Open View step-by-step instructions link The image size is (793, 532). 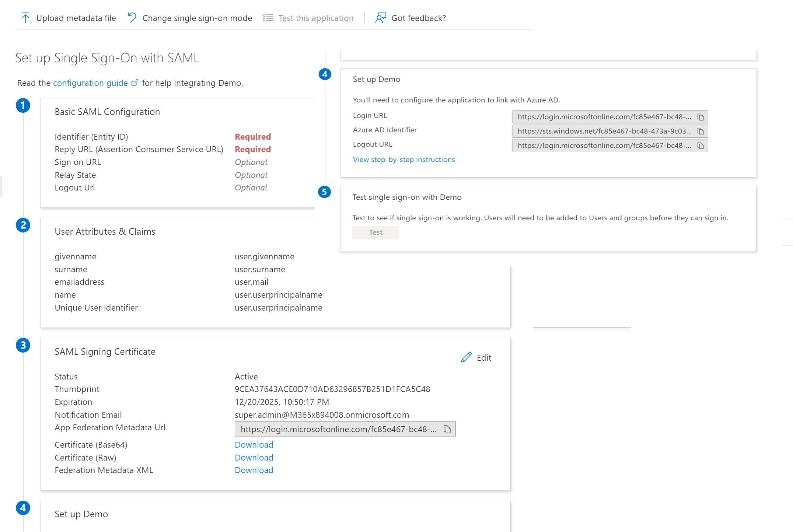pyautogui.click(x=404, y=160)
